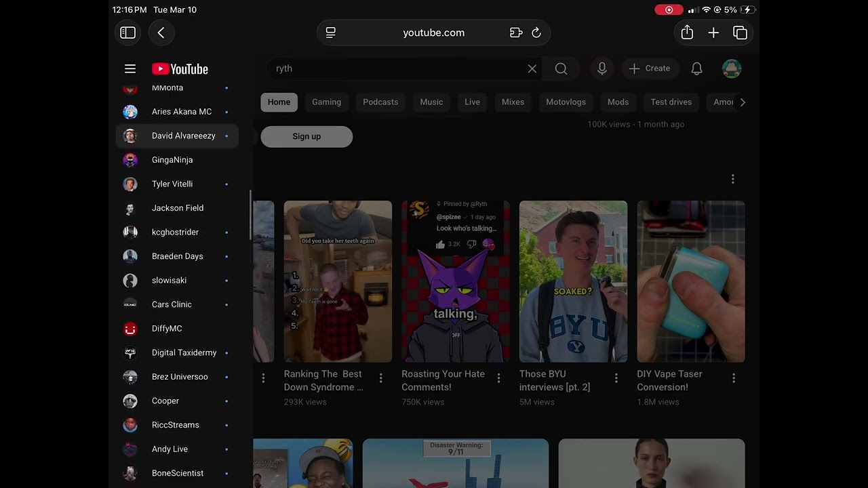Open options for DIY Vape Taser Conversion
This screenshot has height=488, width=868.
tap(734, 378)
